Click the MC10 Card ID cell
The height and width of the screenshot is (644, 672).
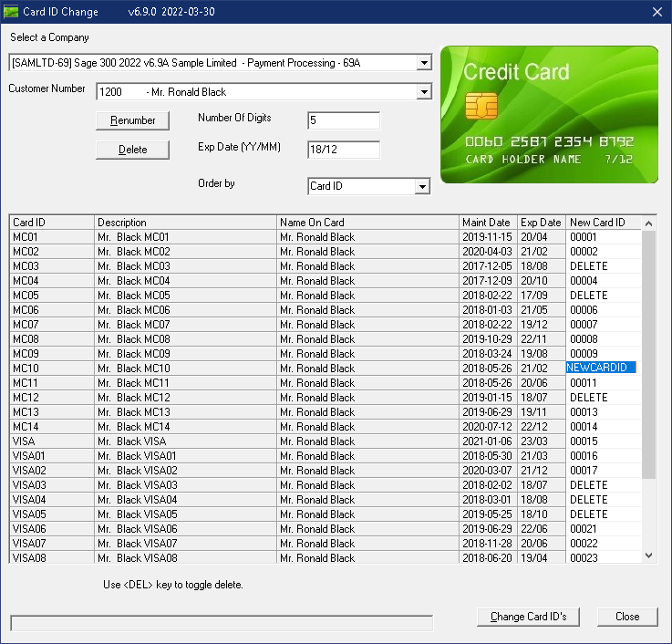(51, 369)
